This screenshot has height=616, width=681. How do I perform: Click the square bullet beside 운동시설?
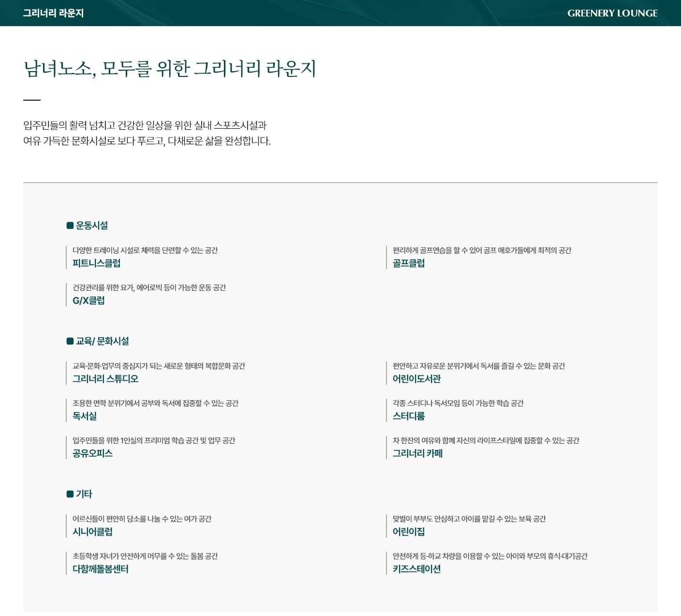[x=70, y=225]
